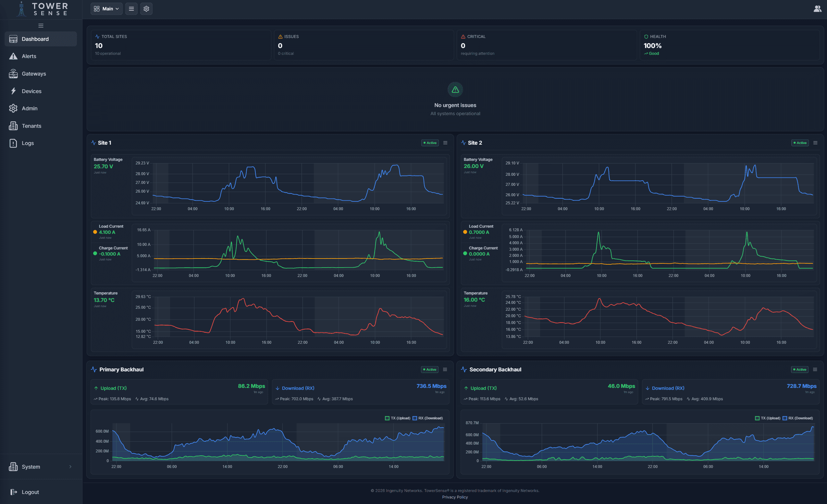Expand the System menu in sidebar

click(x=31, y=466)
